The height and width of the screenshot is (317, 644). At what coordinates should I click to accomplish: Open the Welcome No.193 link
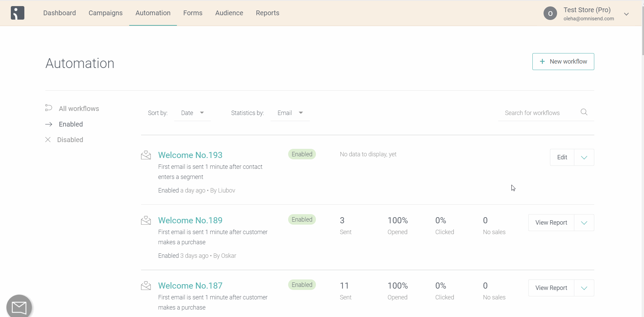click(190, 155)
